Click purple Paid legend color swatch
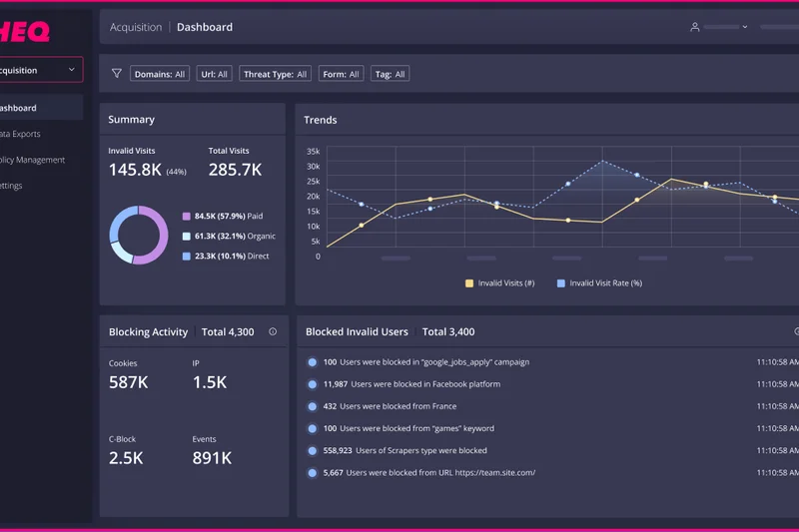Screen dimensions: 799x532 tap(186, 216)
